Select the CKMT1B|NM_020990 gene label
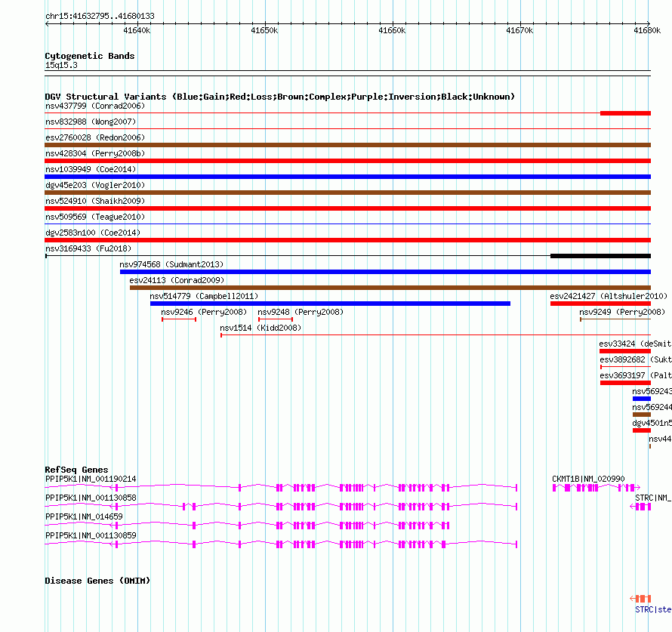 pyautogui.click(x=588, y=479)
